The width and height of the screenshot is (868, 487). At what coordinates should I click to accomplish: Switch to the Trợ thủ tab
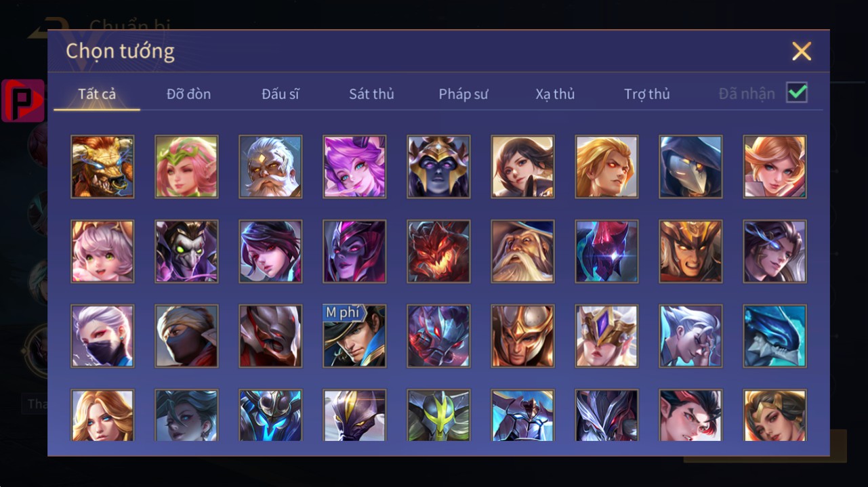pyautogui.click(x=647, y=94)
